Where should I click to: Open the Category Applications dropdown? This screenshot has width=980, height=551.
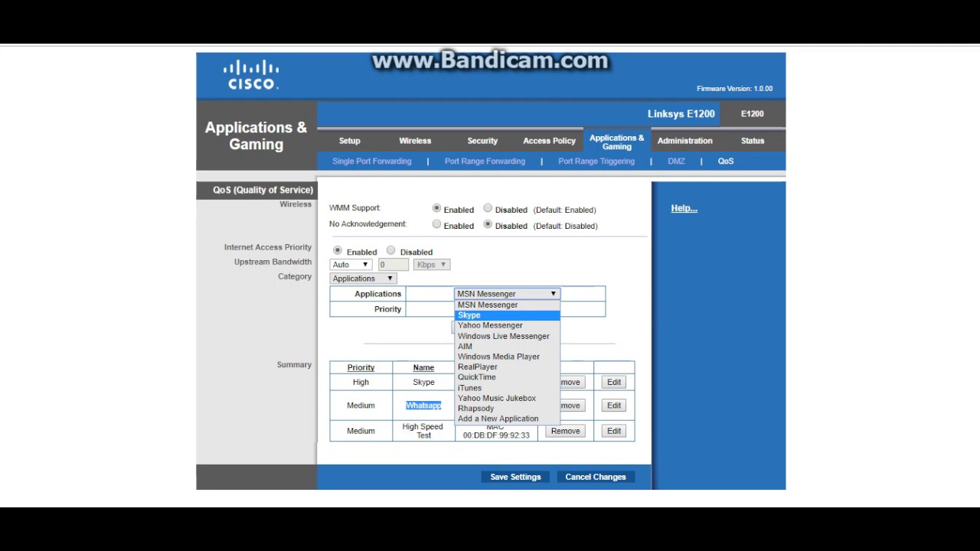point(363,279)
